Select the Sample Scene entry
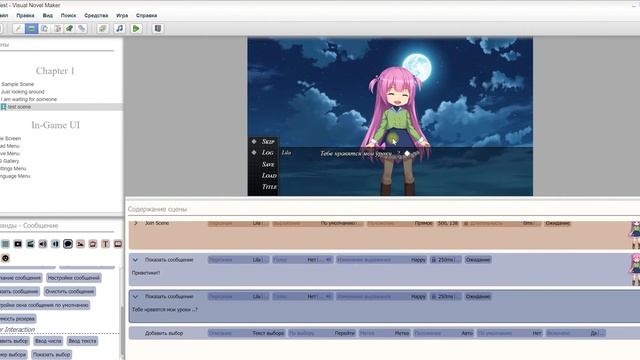Viewport: 640px width, 360px height. pyautogui.click(x=18, y=84)
